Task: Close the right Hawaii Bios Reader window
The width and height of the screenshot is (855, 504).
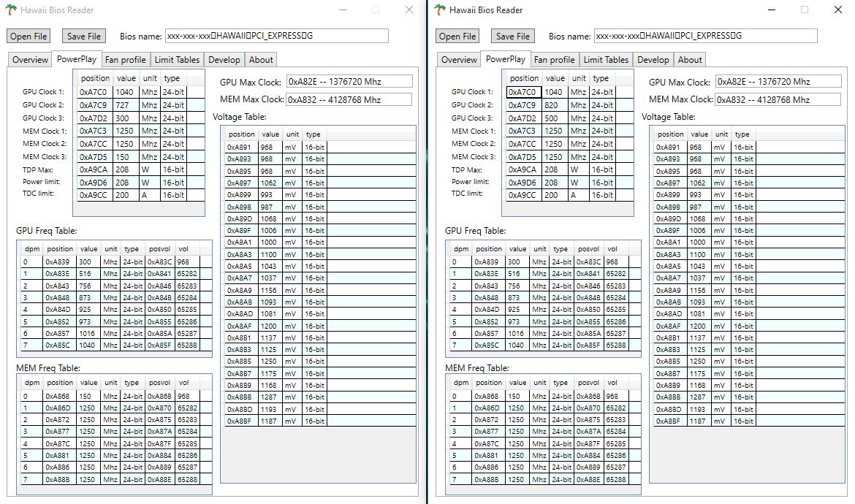Action: (x=838, y=10)
